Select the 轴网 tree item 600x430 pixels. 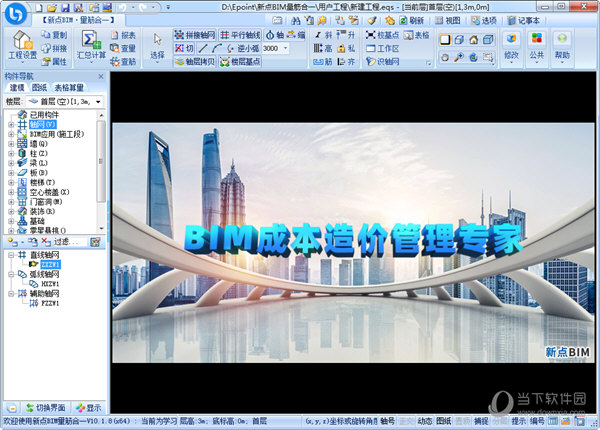(x=42, y=124)
